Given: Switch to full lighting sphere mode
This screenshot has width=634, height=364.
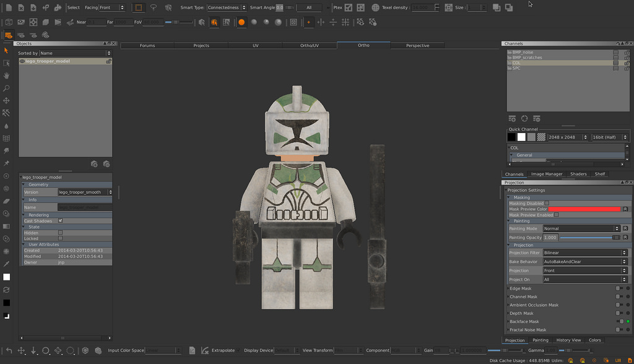Looking at the screenshot, I should click(x=278, y=22).
